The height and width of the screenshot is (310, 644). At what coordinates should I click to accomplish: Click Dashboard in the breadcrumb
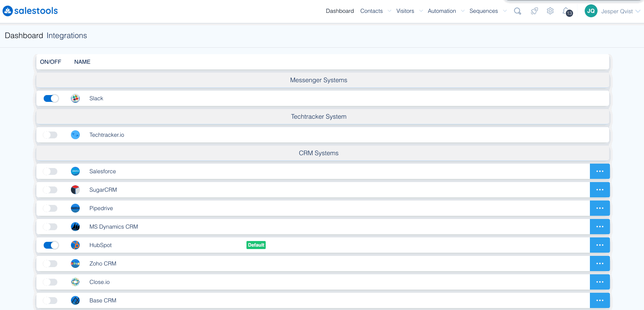[x=24, y=36]
